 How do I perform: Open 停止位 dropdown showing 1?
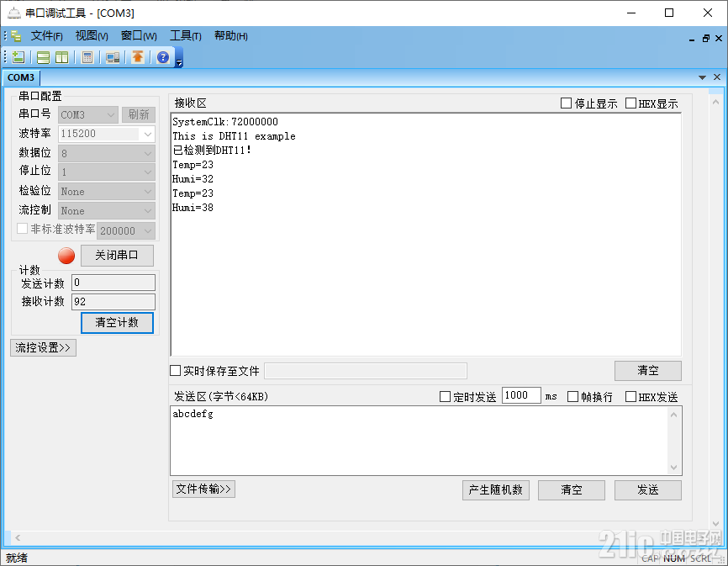pyautogui.click(x=106, y=172)
